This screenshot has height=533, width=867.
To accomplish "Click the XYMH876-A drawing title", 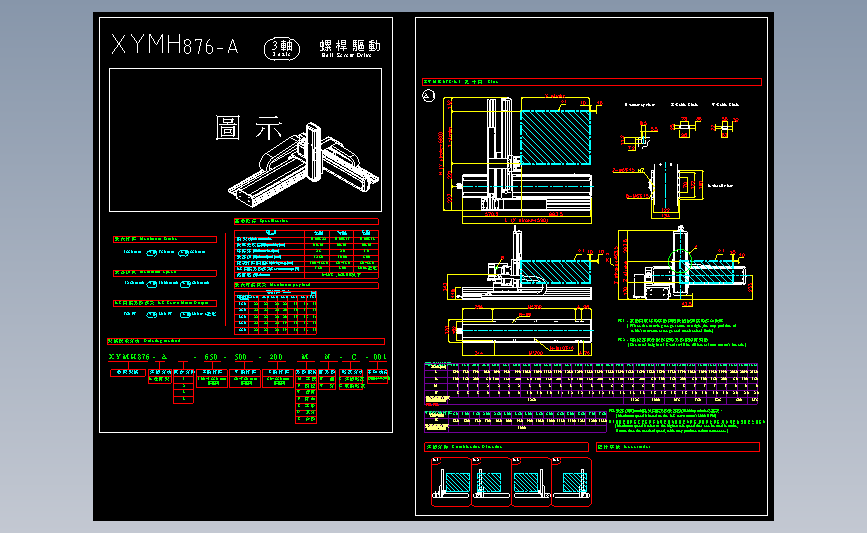I will point(175,44).
